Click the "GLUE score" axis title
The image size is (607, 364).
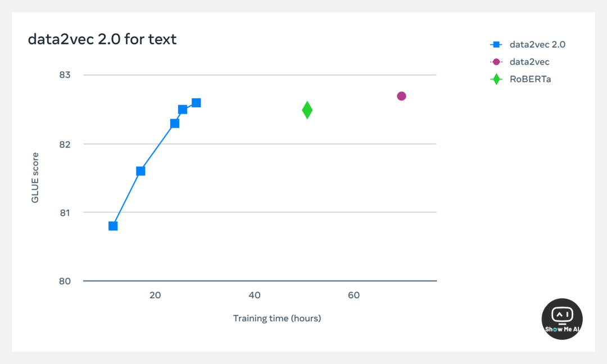(x=35, y=178)
